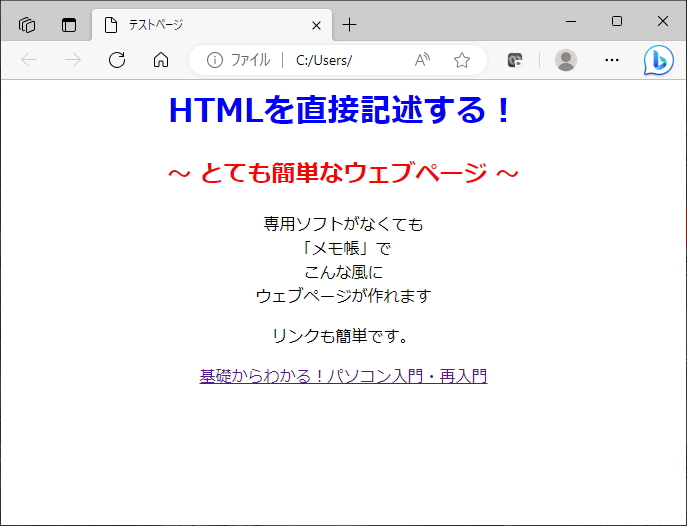Open the Bing chat sidebar button
687x526 pixels.
pos(659,60)
